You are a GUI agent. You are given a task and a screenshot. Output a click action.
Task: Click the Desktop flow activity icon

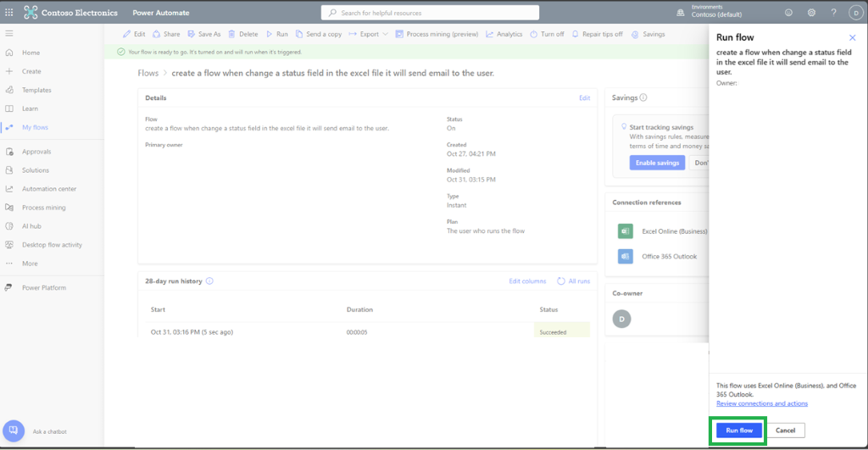click(x=8, y=245)
